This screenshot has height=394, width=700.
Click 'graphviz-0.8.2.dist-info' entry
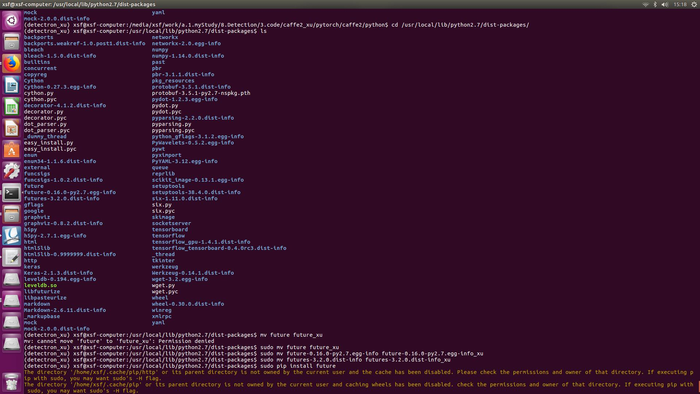click(63, 223)
